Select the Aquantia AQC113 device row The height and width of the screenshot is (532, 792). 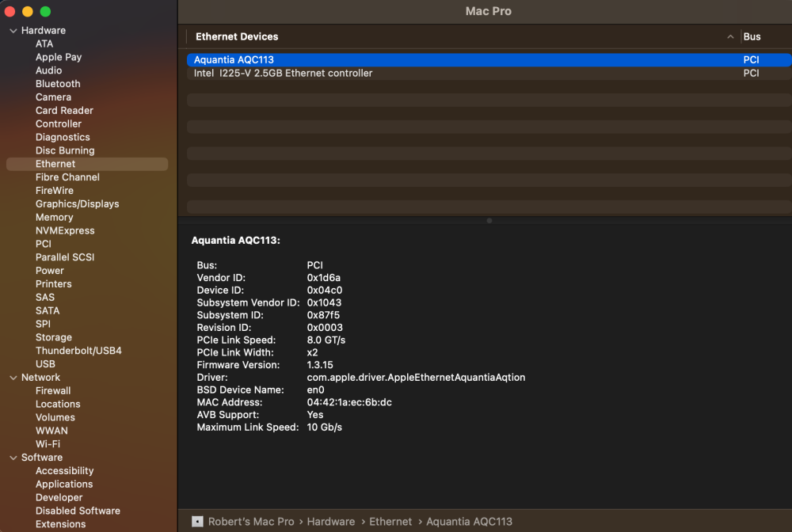point(489,59)
